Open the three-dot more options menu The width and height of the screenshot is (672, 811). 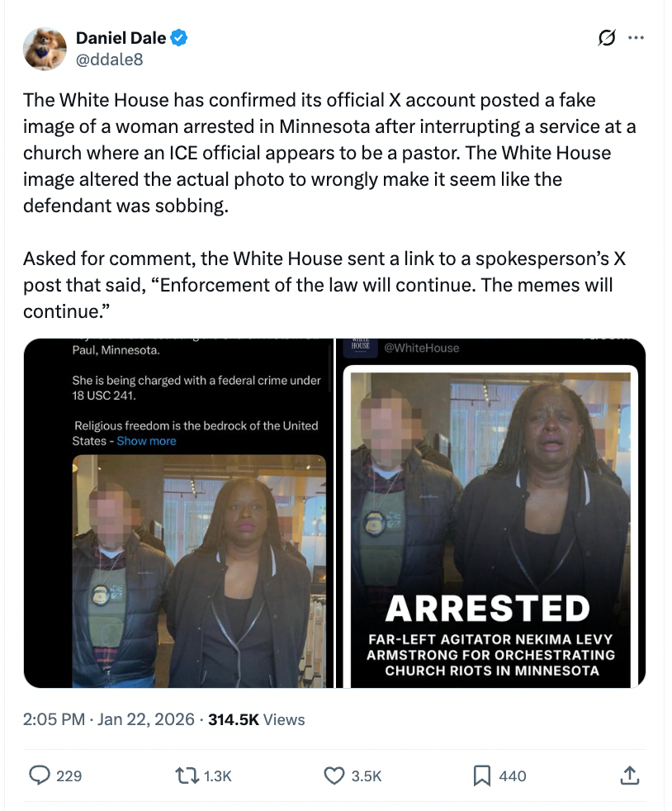[x=636, y=38]
